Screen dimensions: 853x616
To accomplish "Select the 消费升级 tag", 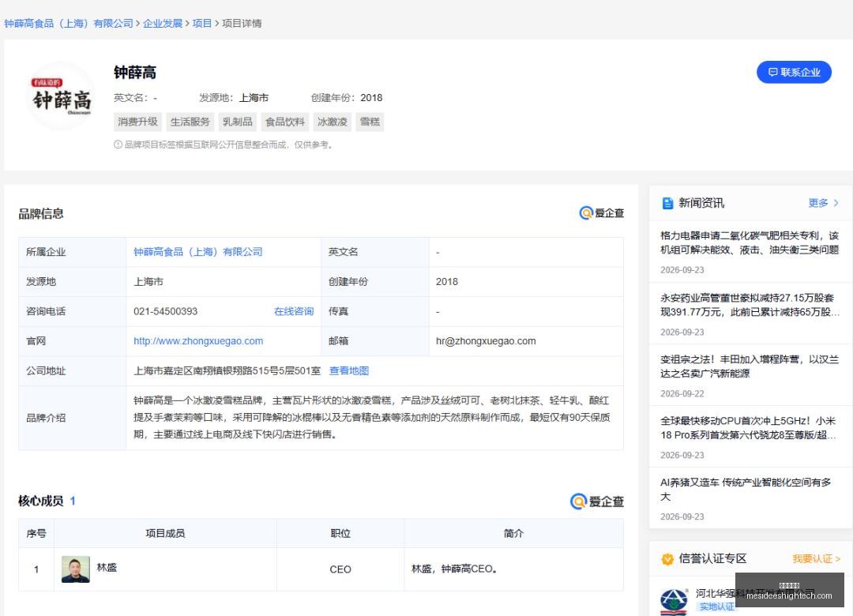I will pyautogui.click(x=137, y=122).
